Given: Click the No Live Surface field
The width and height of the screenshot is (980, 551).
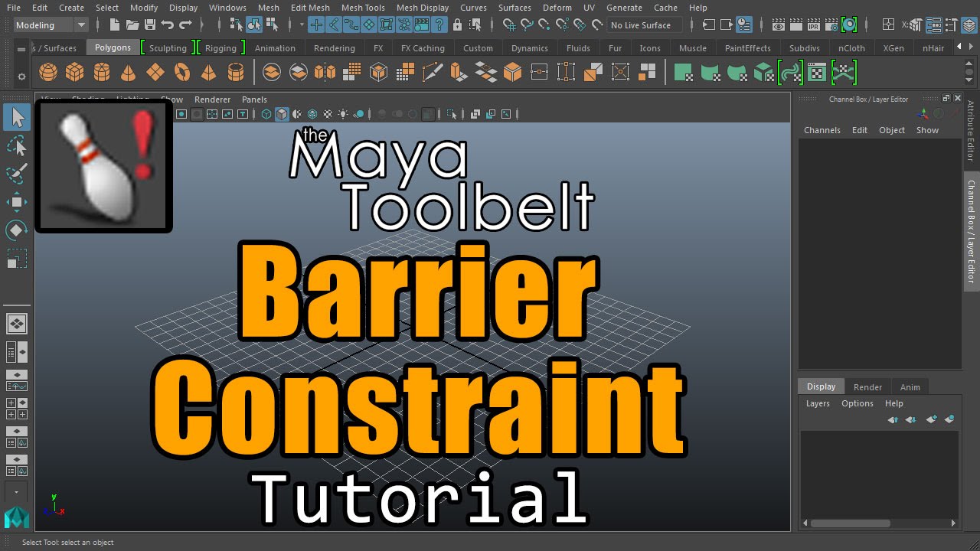Looking at the screenshot, I should (x=645, y=25).
